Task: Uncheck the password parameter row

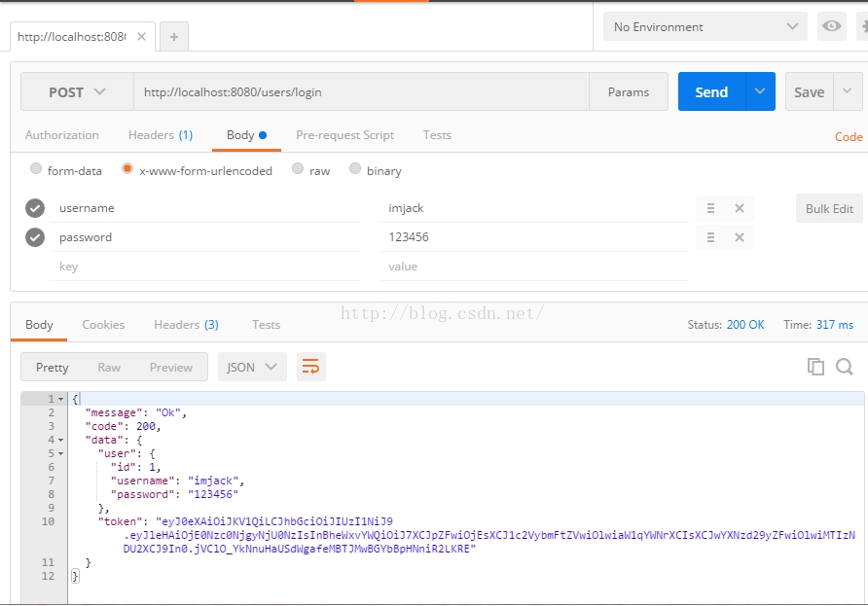Action: coord(35,237)
